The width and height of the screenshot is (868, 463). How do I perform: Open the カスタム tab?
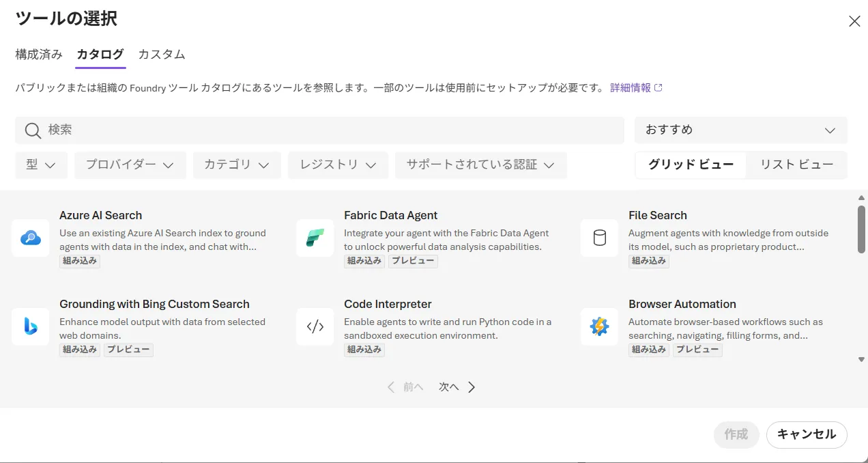[x=162, y=55]
